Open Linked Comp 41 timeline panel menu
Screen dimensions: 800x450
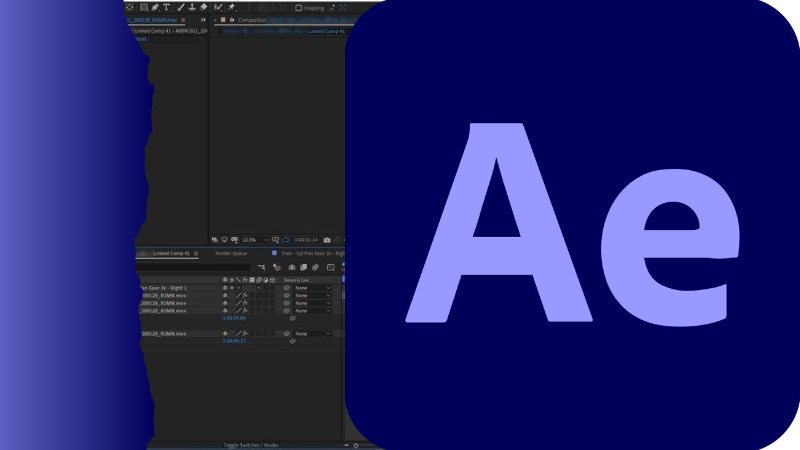tap(196, 254)
